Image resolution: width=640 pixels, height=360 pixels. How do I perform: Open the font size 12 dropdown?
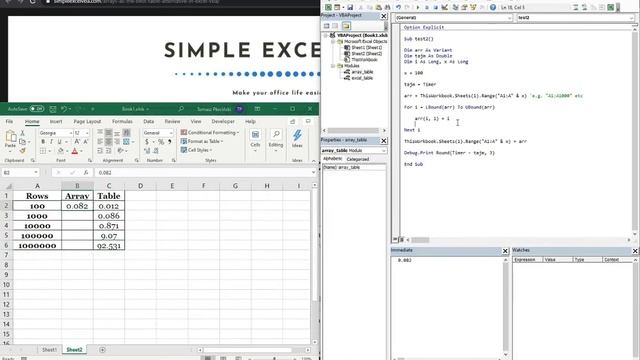point(87,133)
